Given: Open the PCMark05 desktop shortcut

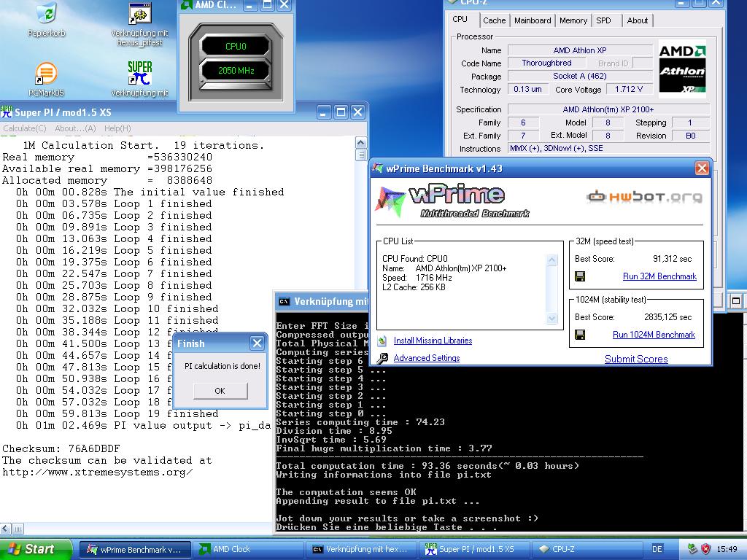Looking at the screenshot, I should (46, 74).
